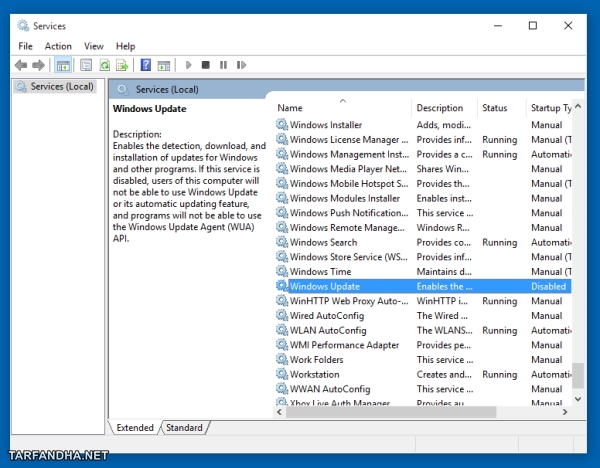Screen dimensions: 600x468
Task: Open the File menu
Action: pyautogui.click(x=25, y=46)
